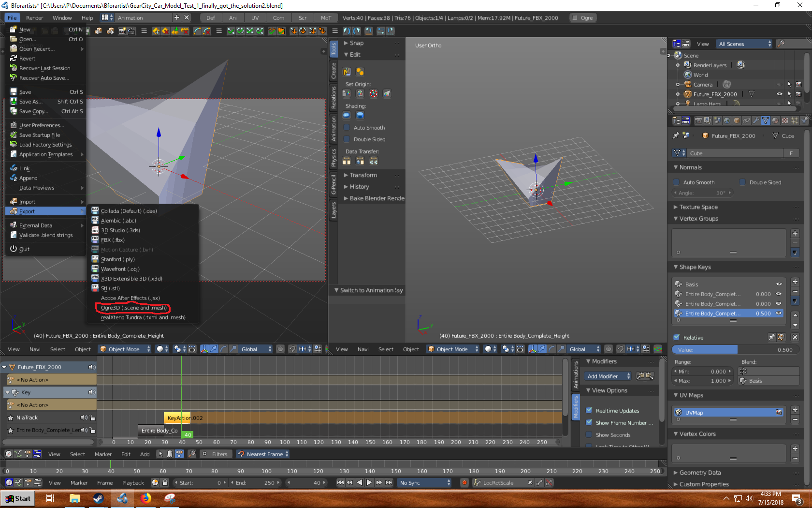Enable Auto Smooth in Normals panel

pyautogui.click(x=677, y=182)
